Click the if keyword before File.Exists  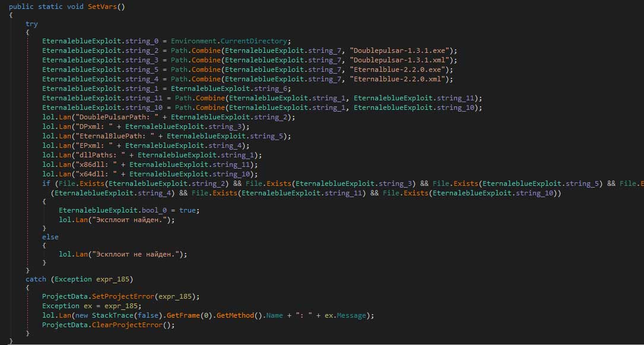click(x=46, y=183)
